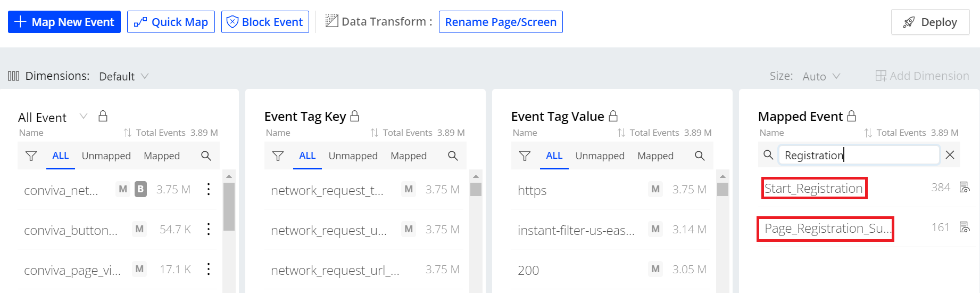Viewport: 980px width, 293px height.
Task: Open three-dot menu for conviva_button event
Action: 209,230
